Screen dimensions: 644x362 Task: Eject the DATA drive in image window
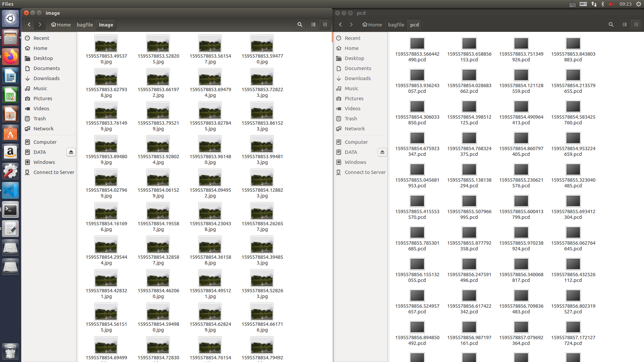click(71, 152)
